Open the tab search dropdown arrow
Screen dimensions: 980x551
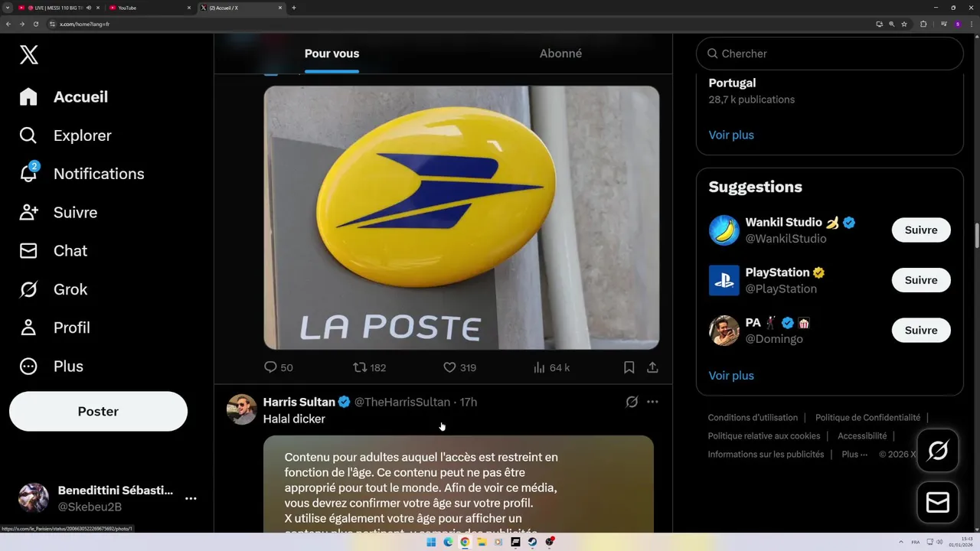(x=7, y=8)
